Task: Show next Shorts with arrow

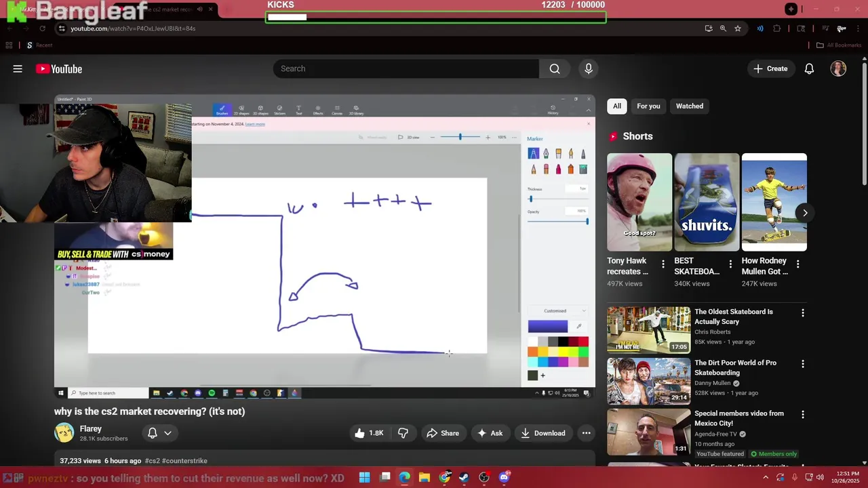Action: click(805, 213)
